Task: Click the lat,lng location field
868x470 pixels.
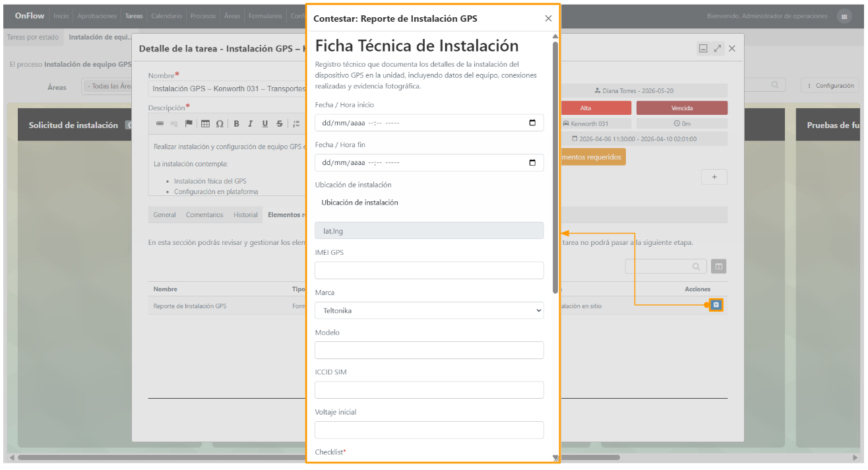Action: 429,230
